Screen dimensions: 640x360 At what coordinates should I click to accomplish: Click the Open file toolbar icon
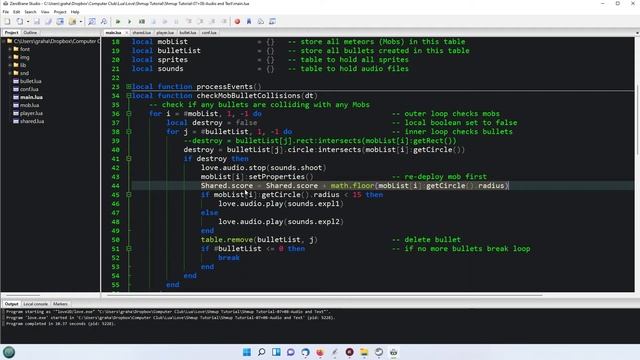click(19, 21)
